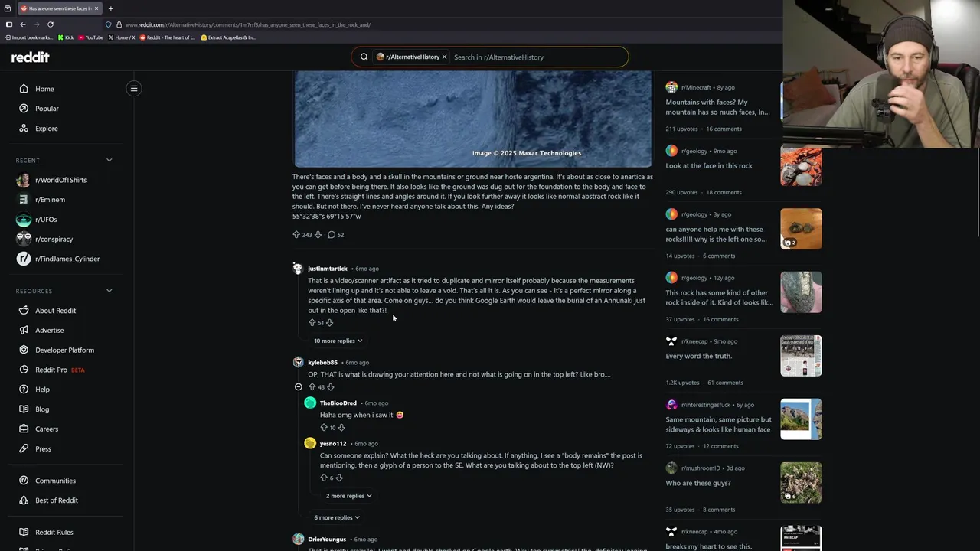Open the Help page
The image size is (980, 551).
tap(42, 390)
